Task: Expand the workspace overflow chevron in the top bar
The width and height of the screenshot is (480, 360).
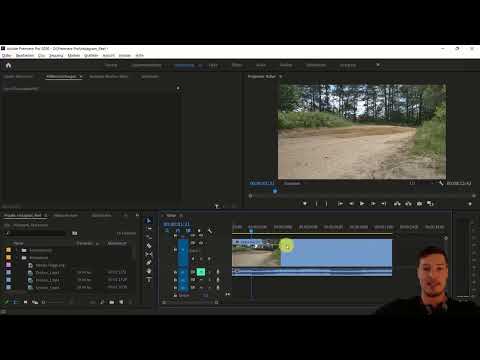Action: click(x=378, y=65)
